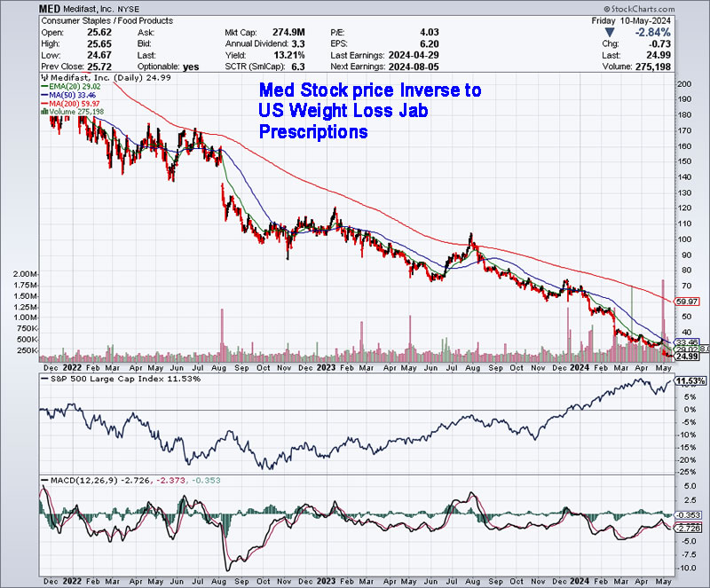Select the header Volume value 275,198
The width and height of the screenshot is (710, 588).
pos(653,67)
